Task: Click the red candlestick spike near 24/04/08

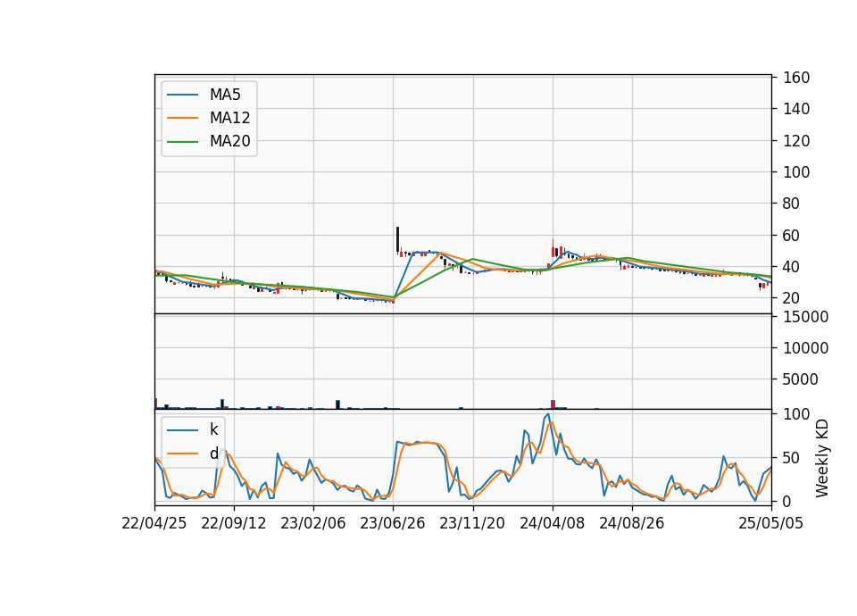Action: [553, 250]
